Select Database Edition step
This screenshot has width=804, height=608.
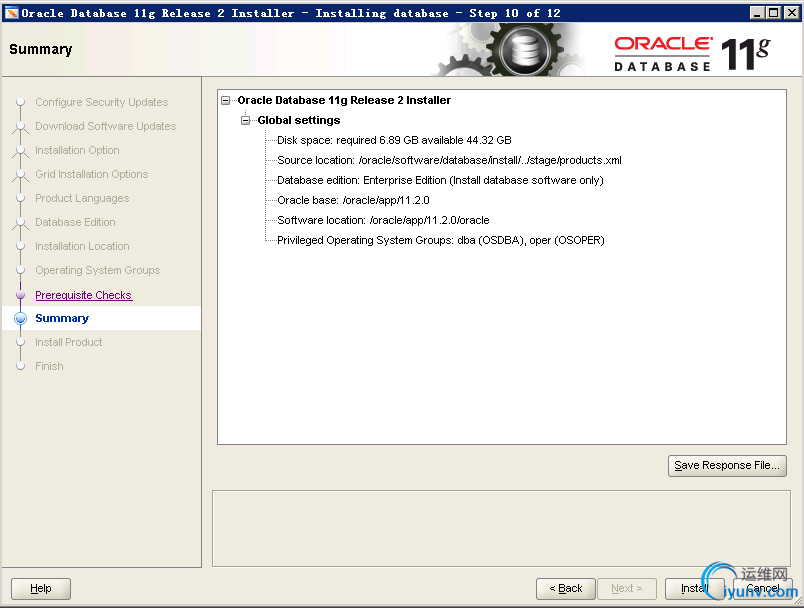coord(75,222)
